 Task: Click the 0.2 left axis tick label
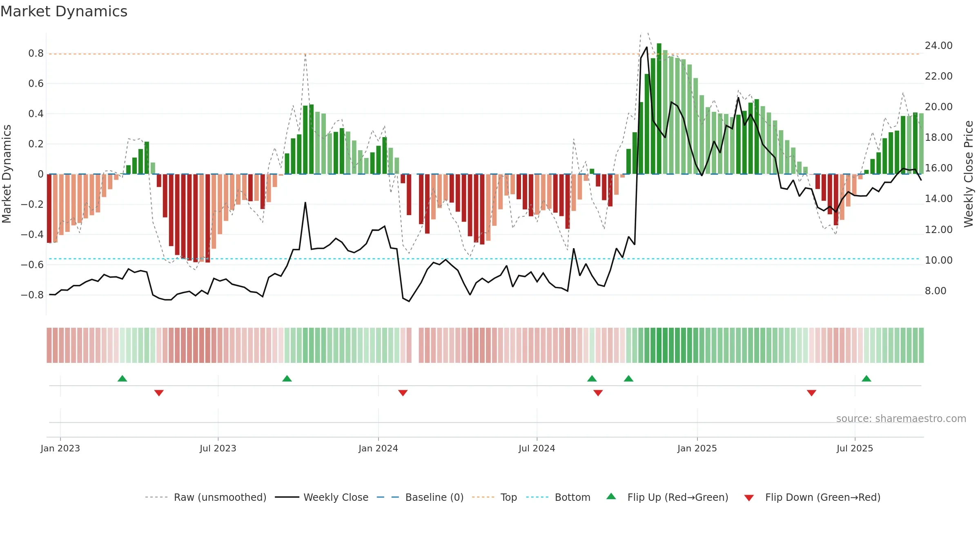pyautogui.click(x=36, y=144)
